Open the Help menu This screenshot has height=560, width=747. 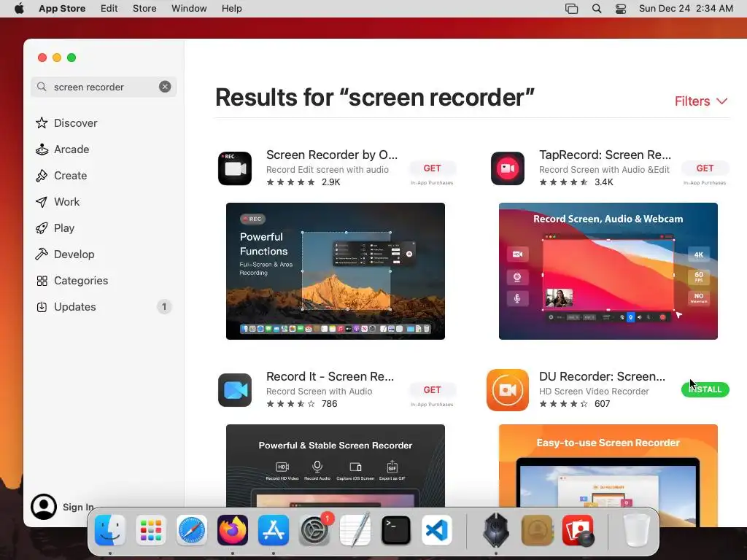[231, 9]
